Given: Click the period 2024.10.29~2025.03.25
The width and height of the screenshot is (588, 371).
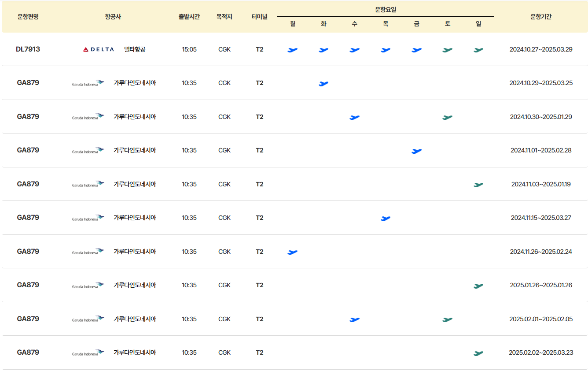Looking at the screenshot, I should pyautogui.click(x=541, y=83).
